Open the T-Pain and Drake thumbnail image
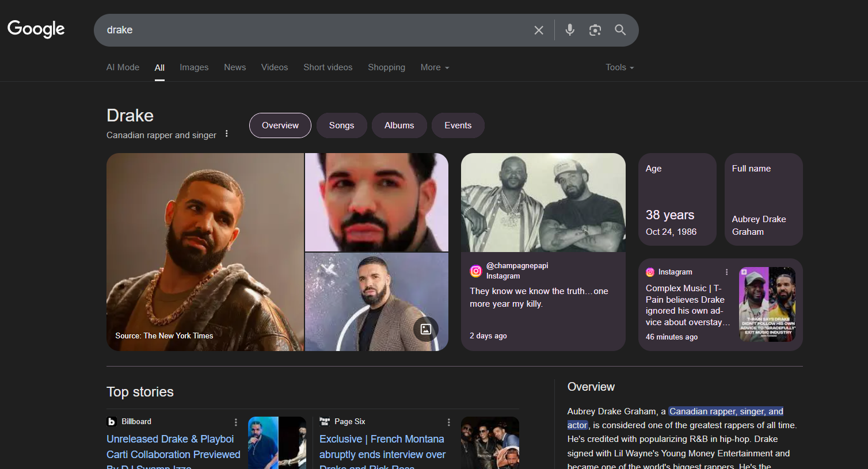868x469 pixels. click(x=767, y=304)
